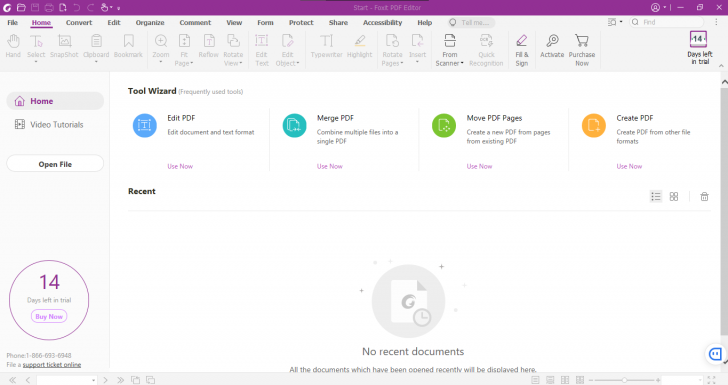Click the Open File button
This screenshot has height=385, width=728.
pos(55,164)
